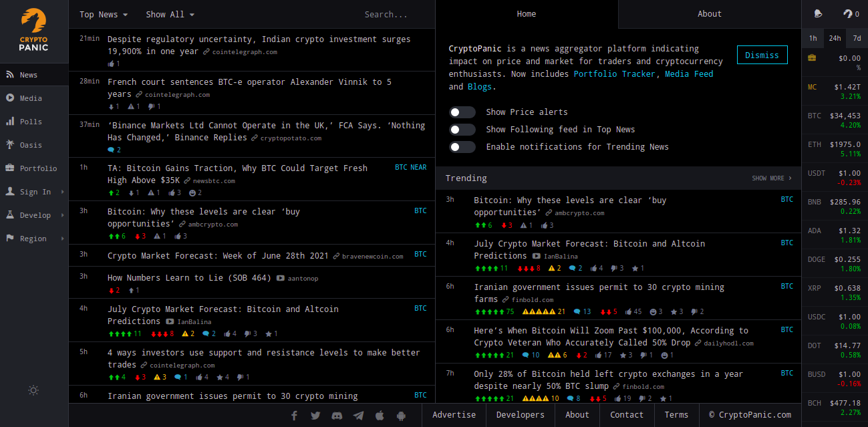Click the CryptoPanic logo
The height and width of the screenshot is (427, 868).
(33, 29)
